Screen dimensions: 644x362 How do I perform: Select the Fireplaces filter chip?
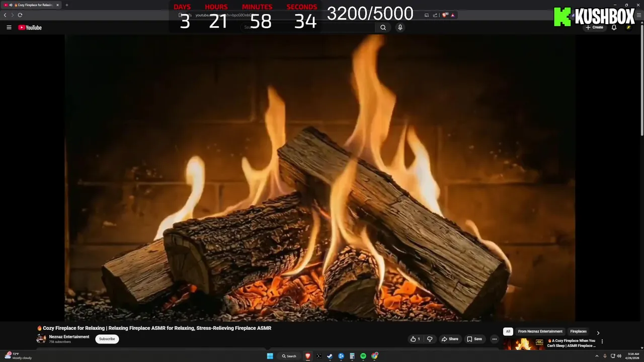click(x=578, y=331)
